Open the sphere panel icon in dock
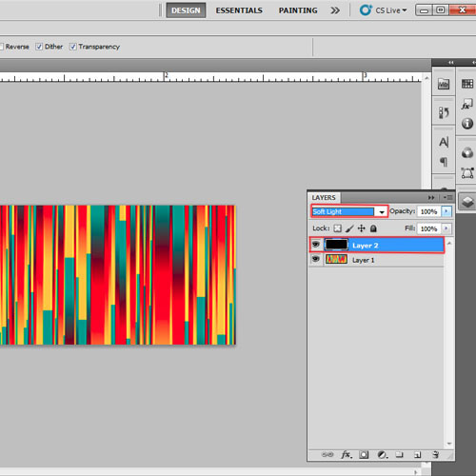This screenshot has height=476, width=476. point(467,152)
